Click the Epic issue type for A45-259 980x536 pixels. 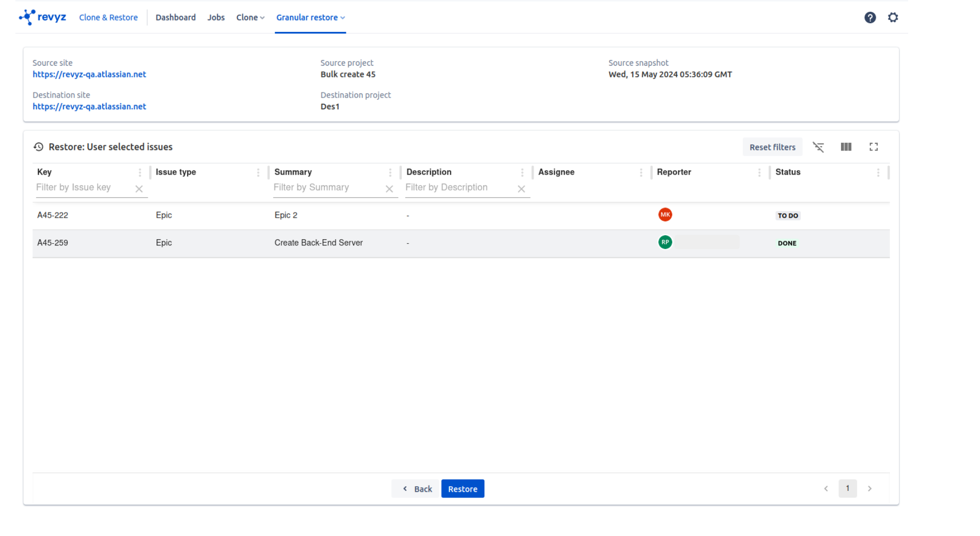click(164, 243)
